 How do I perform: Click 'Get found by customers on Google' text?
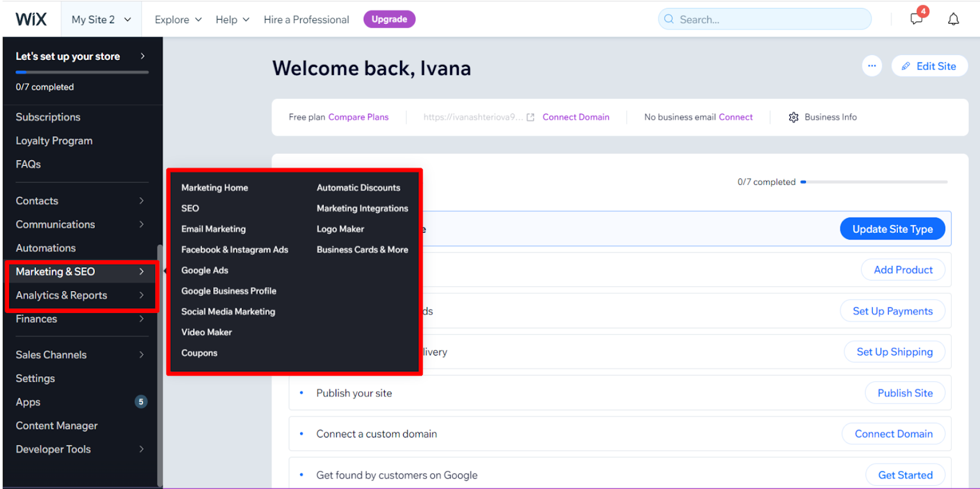coord(397,475)
